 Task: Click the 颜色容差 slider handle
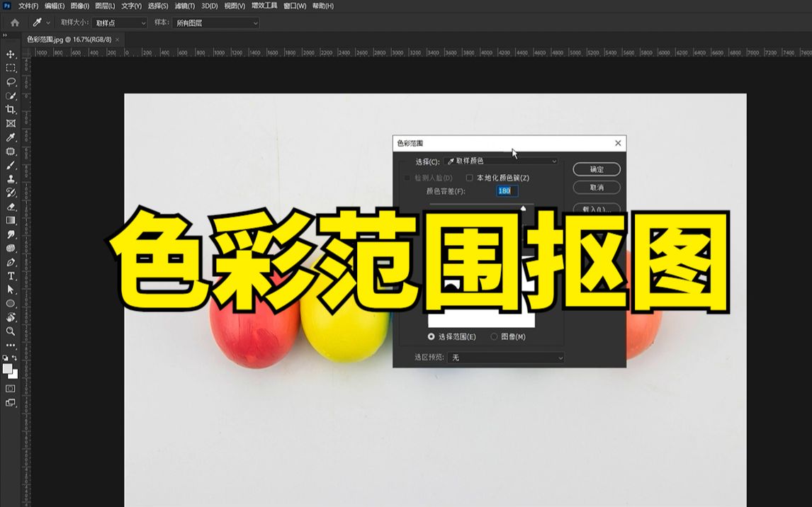pyautogui.click(x=523, y=208)
